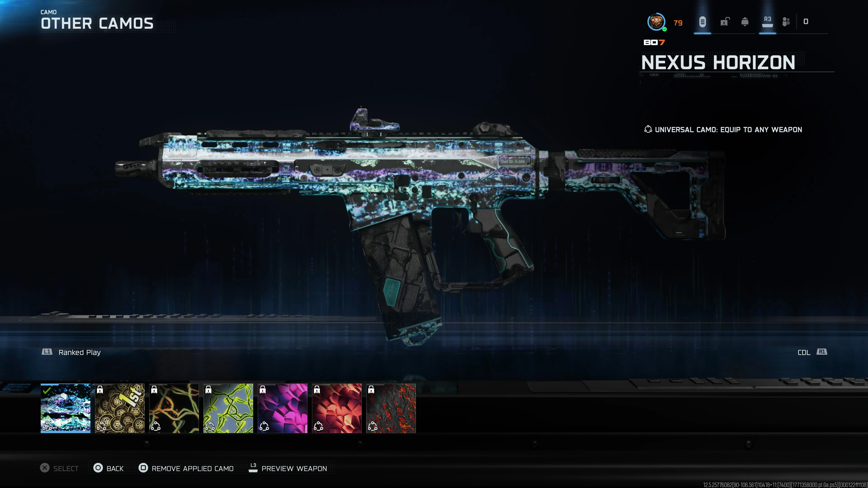The width and height of the screenshot is (868, 488).
Task: Open the notifications bell
Action: coord(745,22)
